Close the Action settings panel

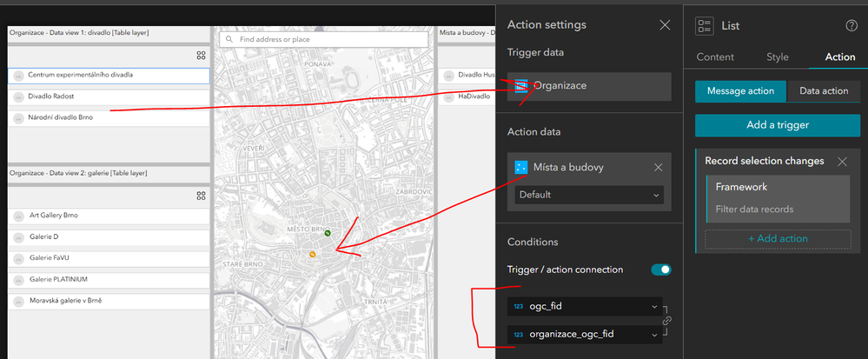pyautogui.click(x=665, y=25)
